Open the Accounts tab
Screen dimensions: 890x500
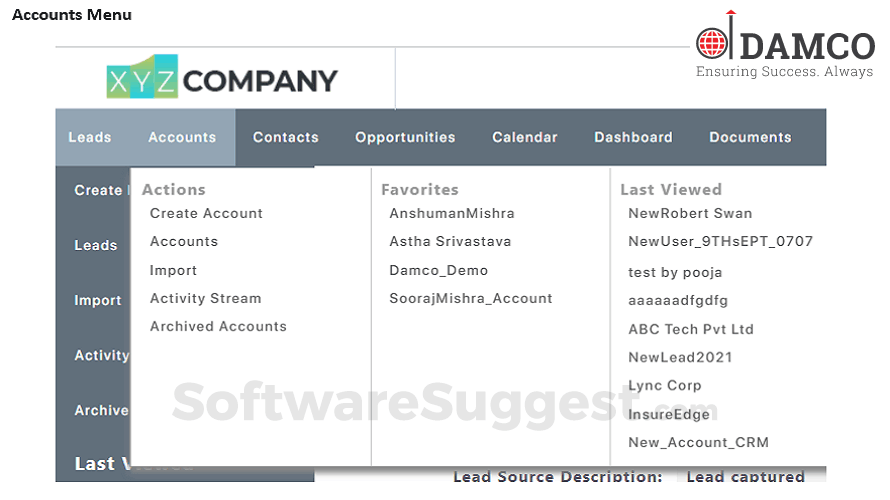coord(182,137)
